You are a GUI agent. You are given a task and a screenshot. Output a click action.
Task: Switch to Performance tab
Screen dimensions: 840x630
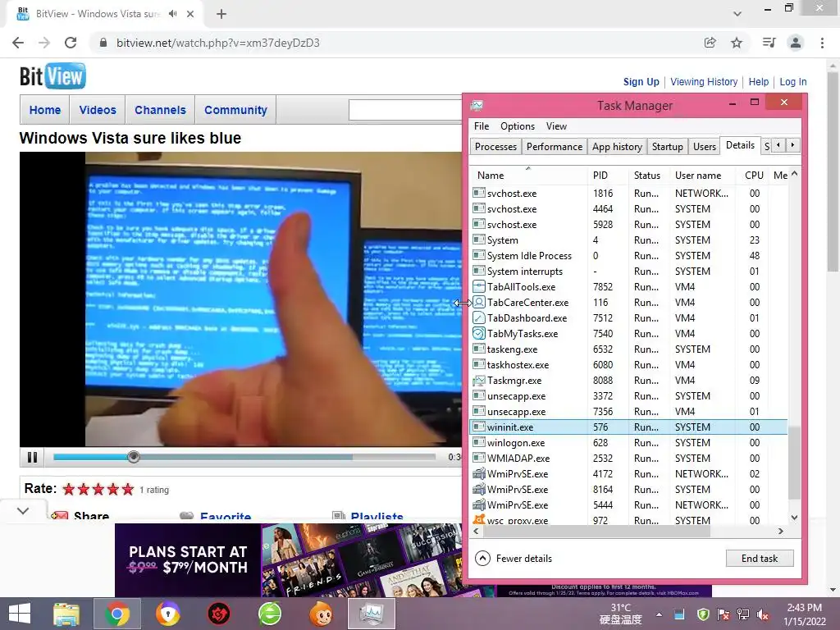pyautogui.click(x=554, y=147)
